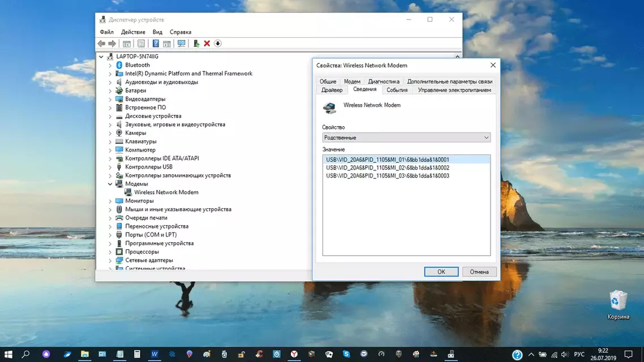644x362 pixels.
Task: Expand the Bluetooth tree node
Action: pos(111,64)
